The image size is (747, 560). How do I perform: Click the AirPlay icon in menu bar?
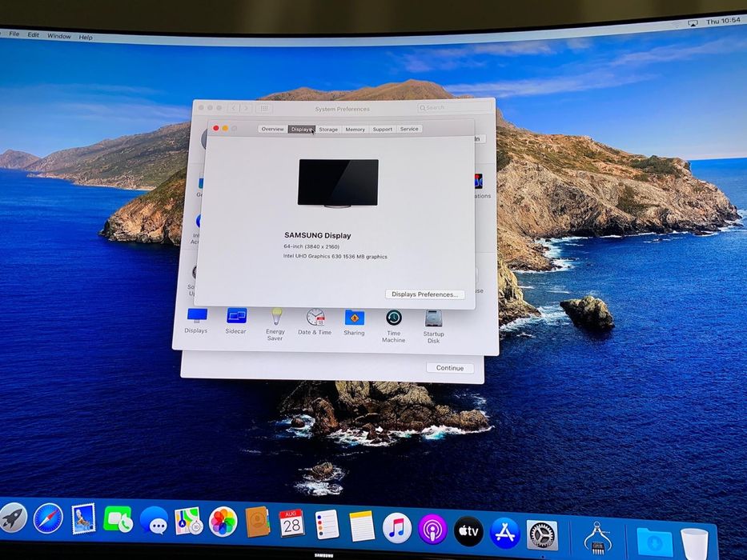[693, 23]
